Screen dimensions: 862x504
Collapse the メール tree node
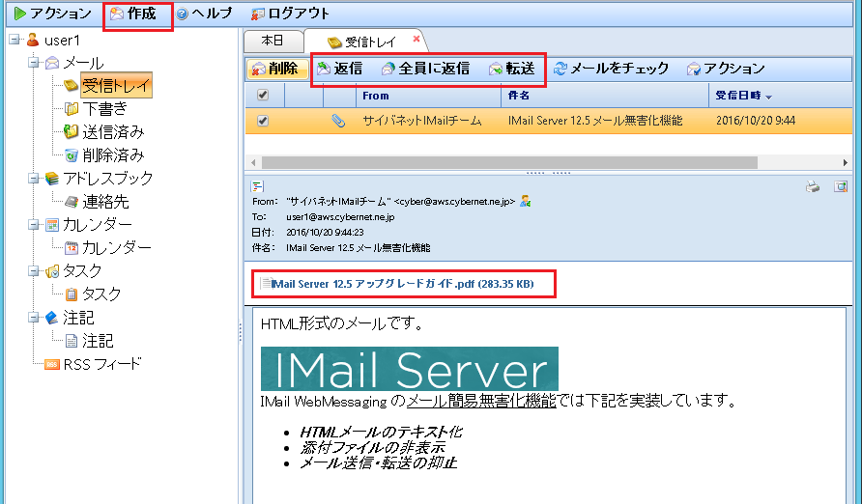(34, 62)
